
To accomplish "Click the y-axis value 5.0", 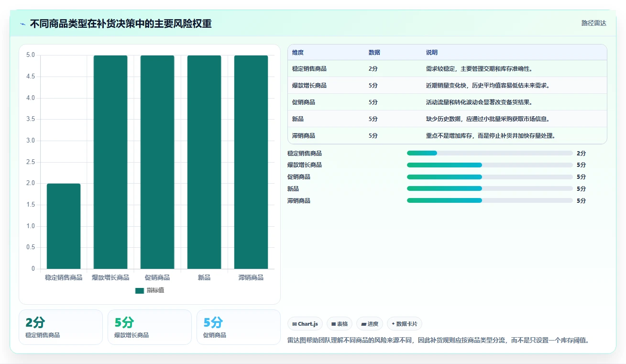I will coord(31,55).
